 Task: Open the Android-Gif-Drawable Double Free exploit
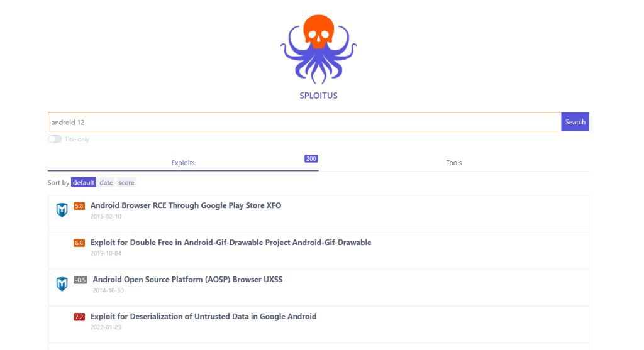click(x=231, y=243)
